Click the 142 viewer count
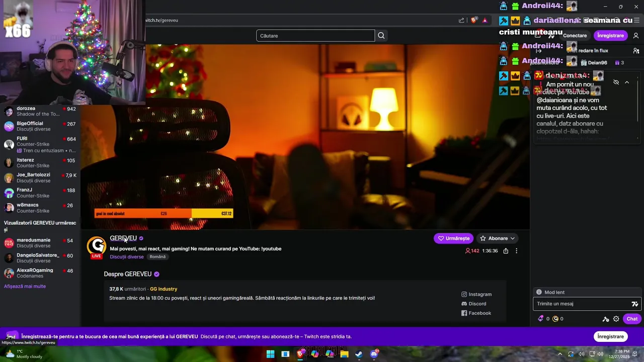 pyautogui.click(x=472, y=251)
